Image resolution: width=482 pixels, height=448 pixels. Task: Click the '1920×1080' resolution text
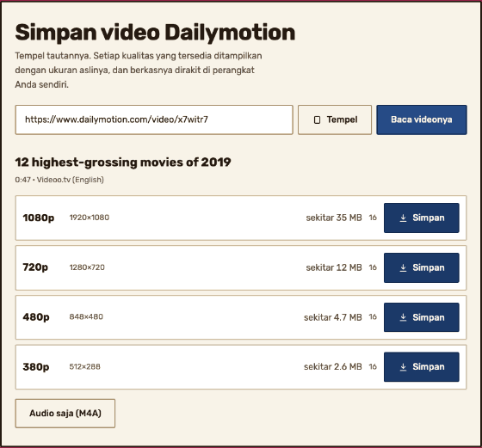point(90,218)
